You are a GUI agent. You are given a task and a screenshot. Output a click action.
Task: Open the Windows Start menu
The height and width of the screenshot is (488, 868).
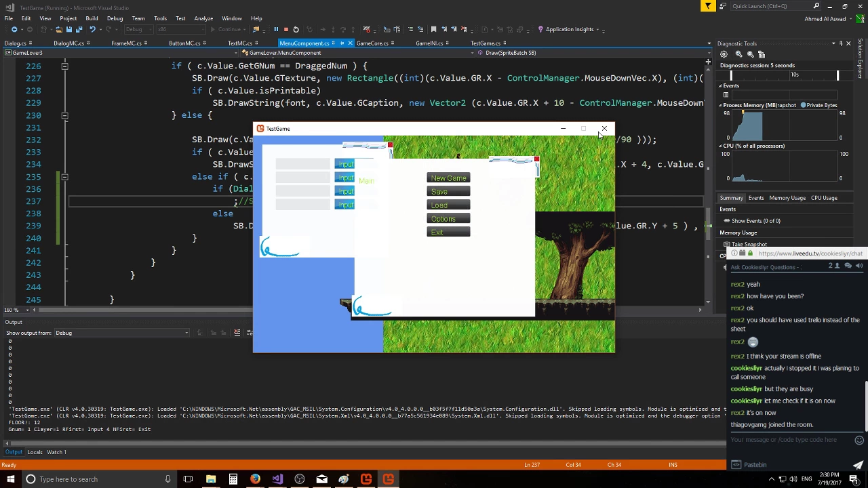(10, 479)
